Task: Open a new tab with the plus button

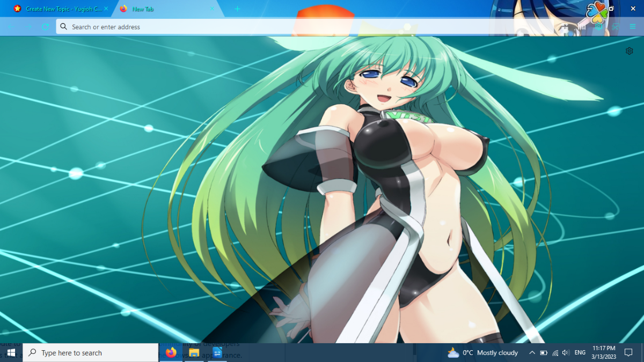Action: (237, 9)
